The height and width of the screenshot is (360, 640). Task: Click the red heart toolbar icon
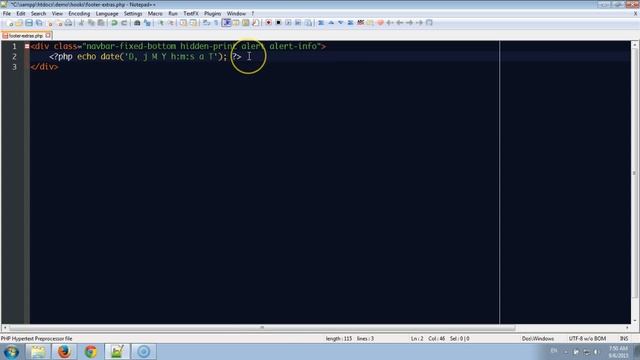click(380, 23)
